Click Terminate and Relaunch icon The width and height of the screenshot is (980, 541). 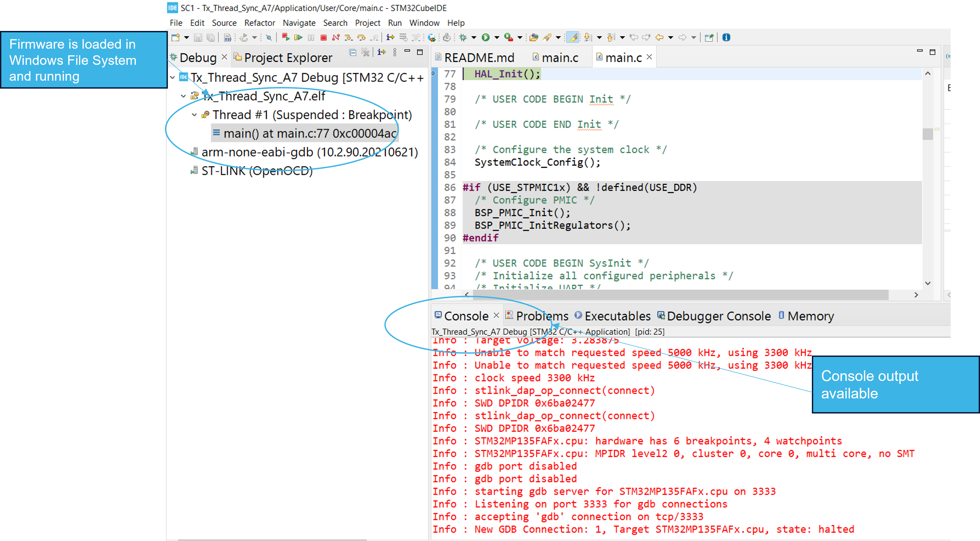coord(286,37)
